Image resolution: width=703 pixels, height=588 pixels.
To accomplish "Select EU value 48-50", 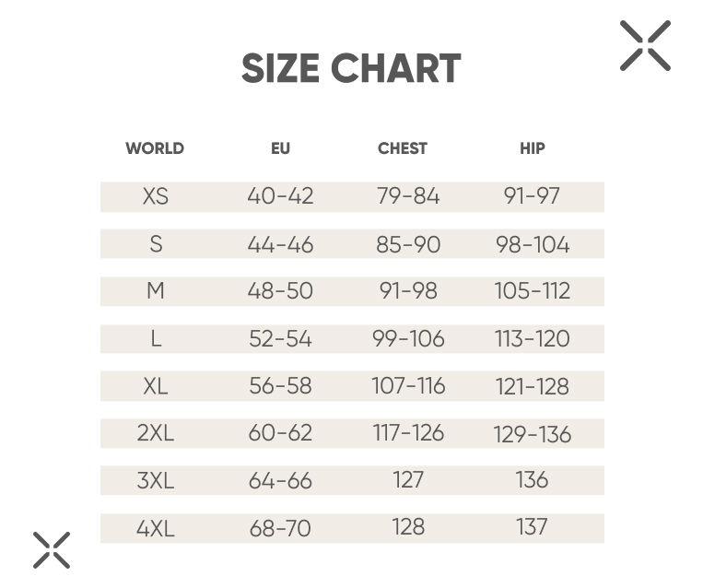I will point(280,290).
